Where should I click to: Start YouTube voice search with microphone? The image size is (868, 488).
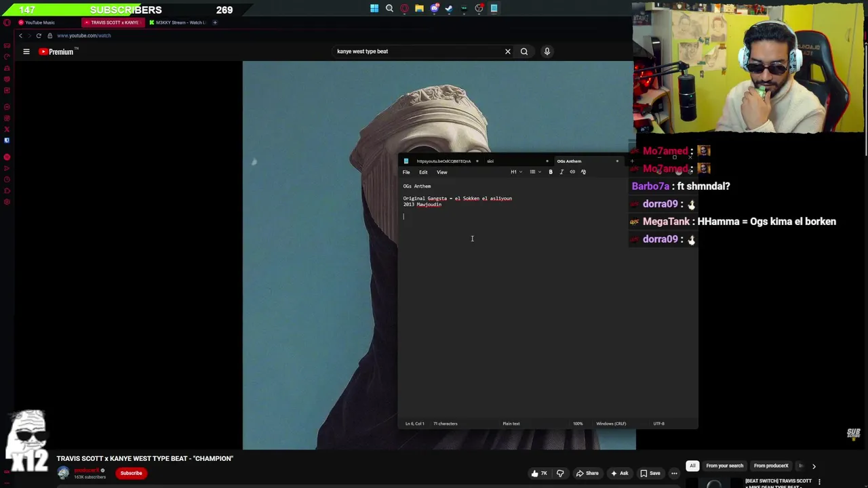click(x=547, y=52)
